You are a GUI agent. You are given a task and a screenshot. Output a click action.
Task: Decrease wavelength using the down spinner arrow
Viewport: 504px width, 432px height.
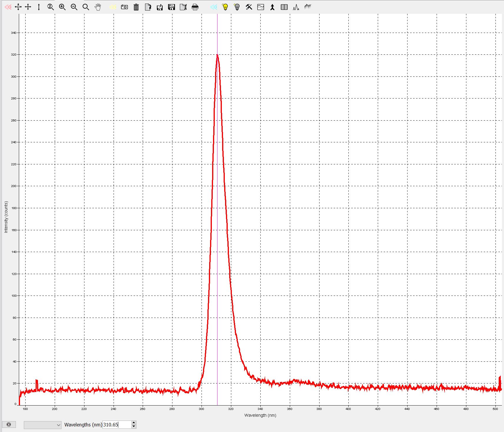pos(134,426)
